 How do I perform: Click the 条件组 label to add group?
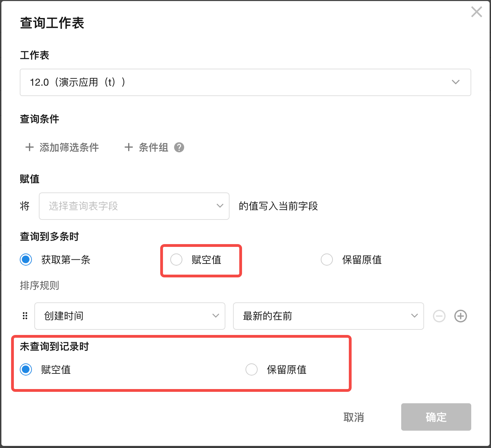(153, 147)
